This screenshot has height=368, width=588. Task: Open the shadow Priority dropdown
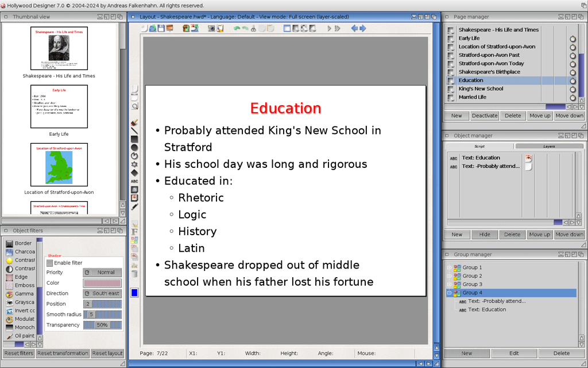[102, 273]
